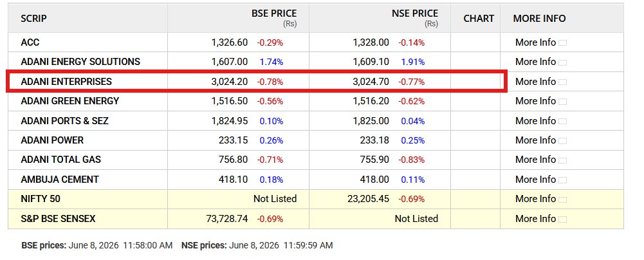This screenshot has height=260, width=644.
Task: Click NIFTY 50 value 23,205.45
Action: 369,199
